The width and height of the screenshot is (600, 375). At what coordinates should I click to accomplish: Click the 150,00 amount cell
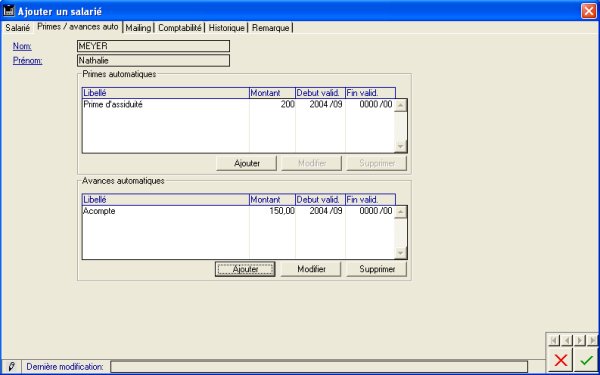point(272,211)
